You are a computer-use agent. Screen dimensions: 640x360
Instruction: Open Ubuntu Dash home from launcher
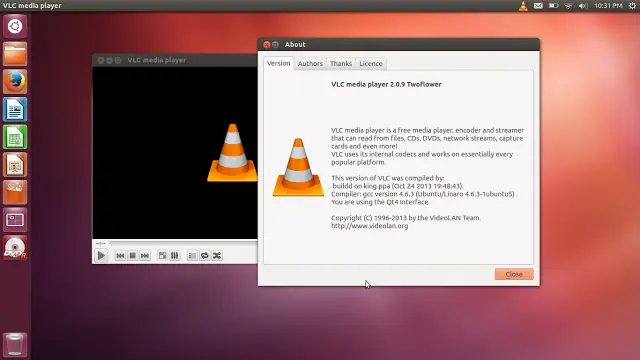15,27
